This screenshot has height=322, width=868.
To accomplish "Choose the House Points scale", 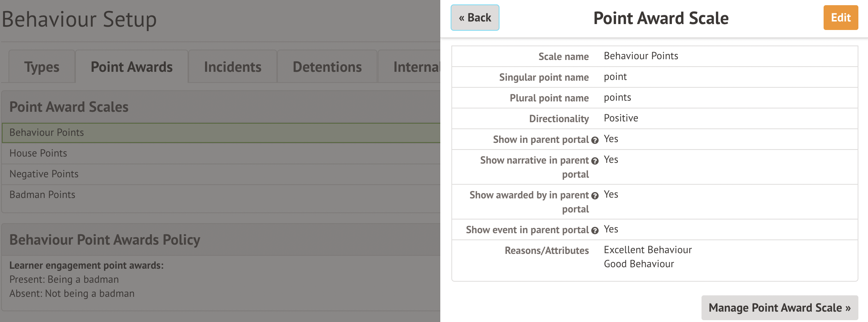I will (38, 153).
